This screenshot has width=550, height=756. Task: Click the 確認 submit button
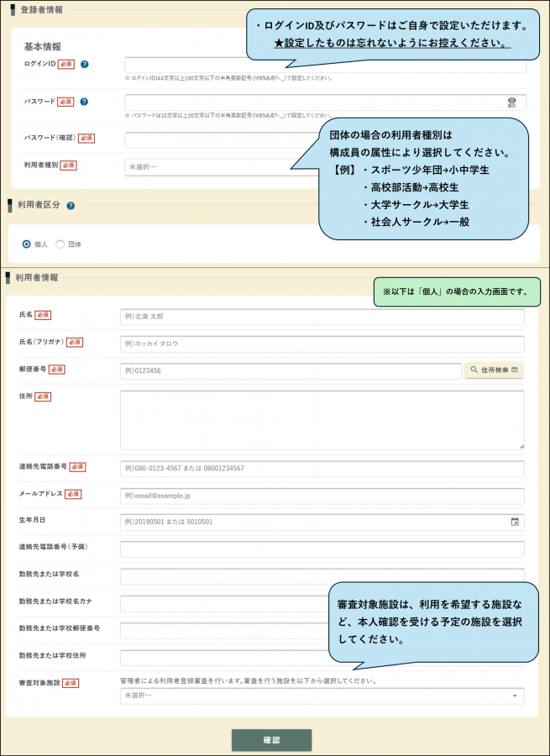[x=272, y=740]
